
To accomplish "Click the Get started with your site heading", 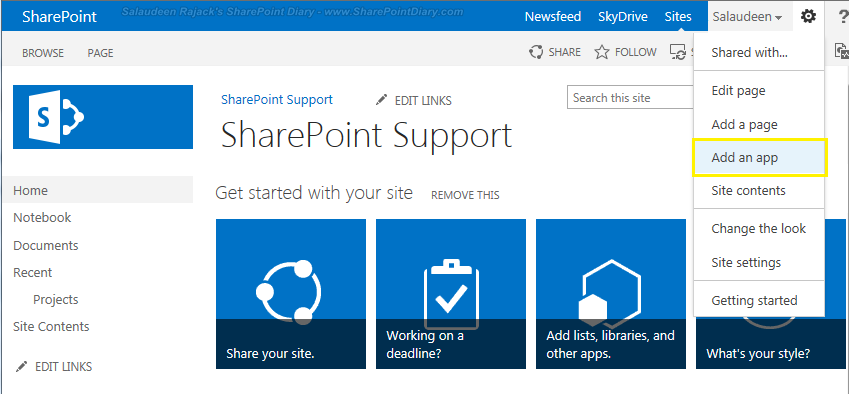I will (314, 193).
